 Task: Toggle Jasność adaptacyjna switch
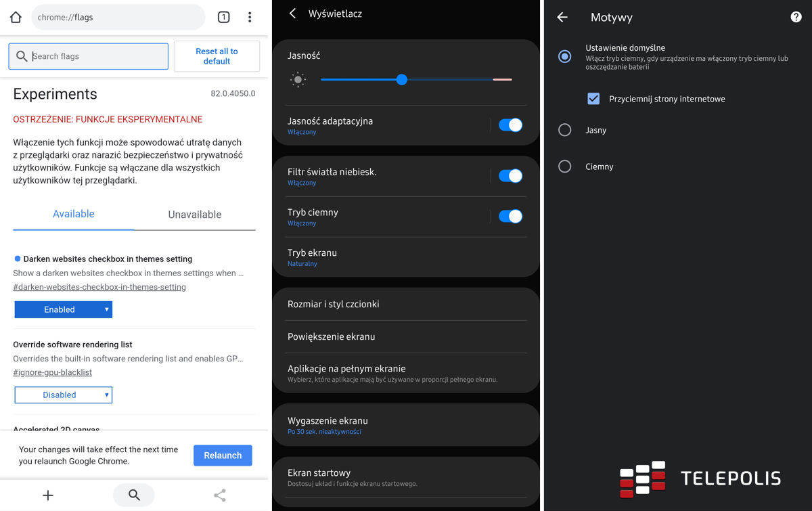click(x=510, y=125)
